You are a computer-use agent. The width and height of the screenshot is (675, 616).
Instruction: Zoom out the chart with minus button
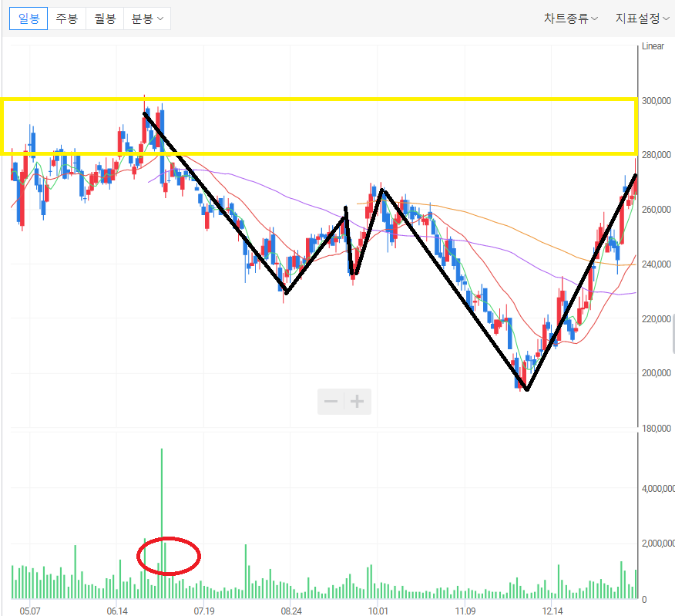click(331, 402)
